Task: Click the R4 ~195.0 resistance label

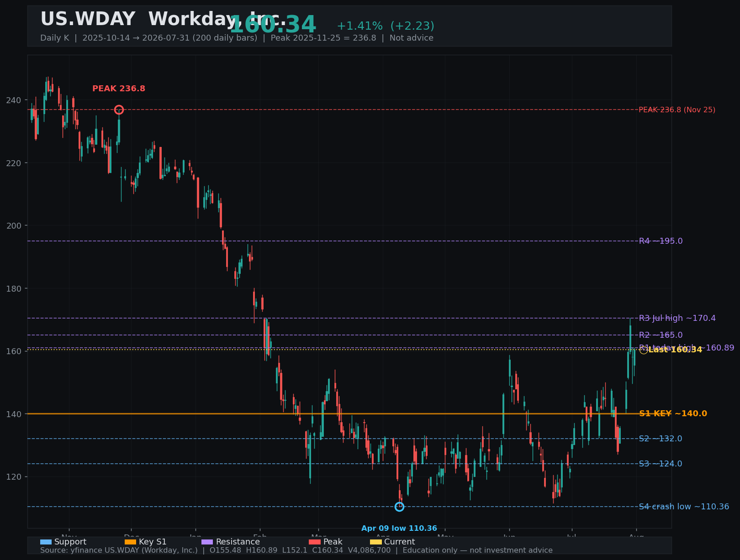Action: [661, 241]
